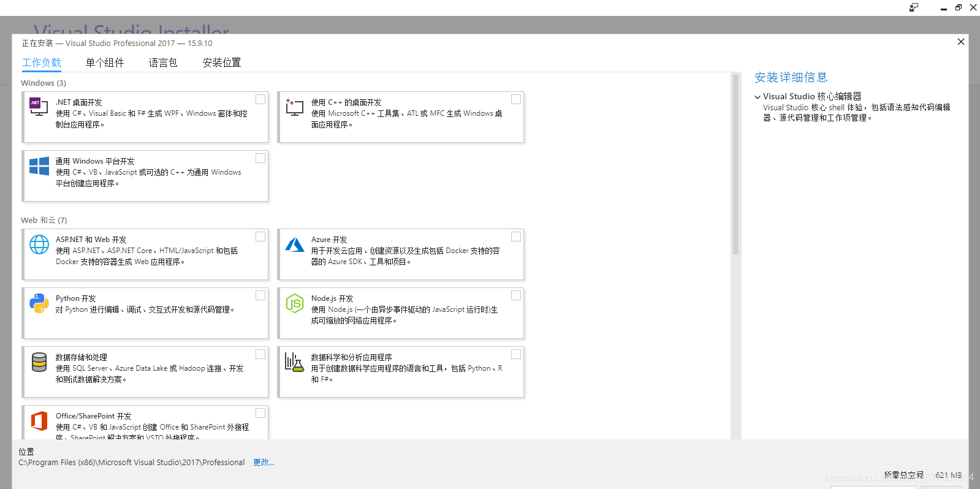The height and width of the screenshot is (489, 980).
Task: Click the Web 和云 (7) section heading
Action: [44, 220]
